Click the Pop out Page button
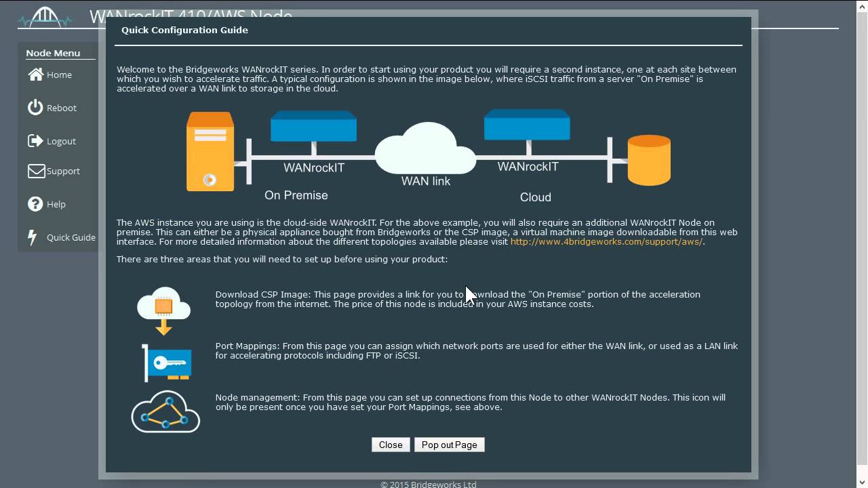 point(450,445)
